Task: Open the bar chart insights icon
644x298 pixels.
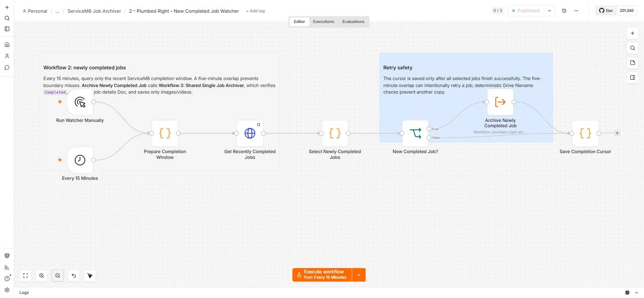Action: click(7, 267)
